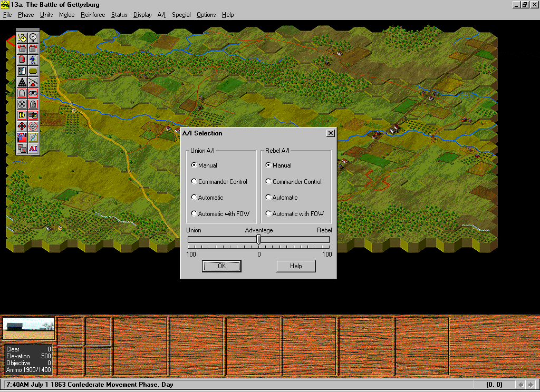
Task: Click the blue soldier toolbar icon
Action: pyautogui.click(x=33, y=60)
